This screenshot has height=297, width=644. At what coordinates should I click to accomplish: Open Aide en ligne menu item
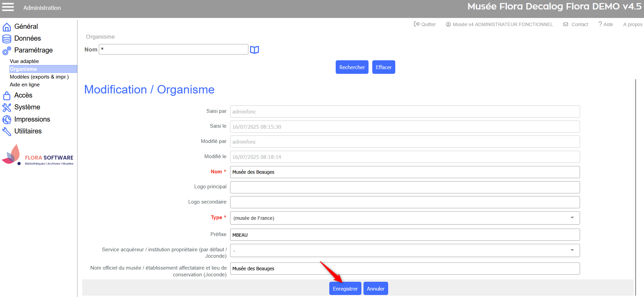25,85
